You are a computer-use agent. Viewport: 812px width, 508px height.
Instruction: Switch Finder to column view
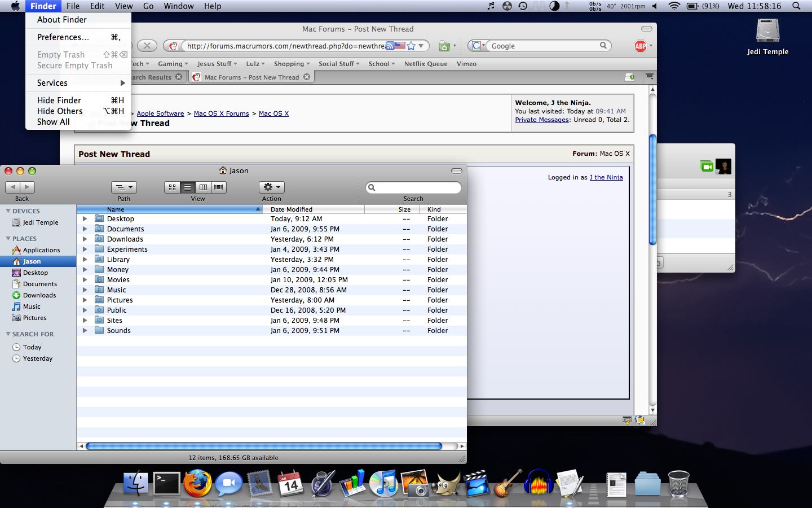point(203,187)
